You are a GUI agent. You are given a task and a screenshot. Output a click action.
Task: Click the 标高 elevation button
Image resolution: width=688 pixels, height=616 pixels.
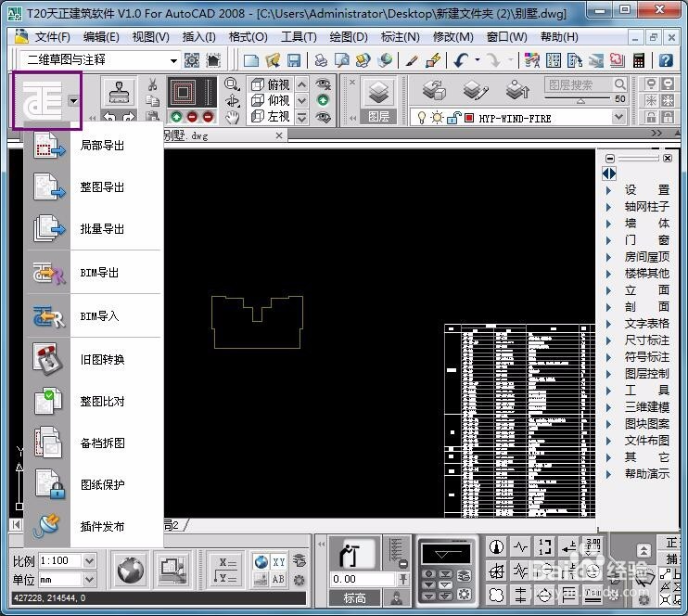click(x=354, y=597)
